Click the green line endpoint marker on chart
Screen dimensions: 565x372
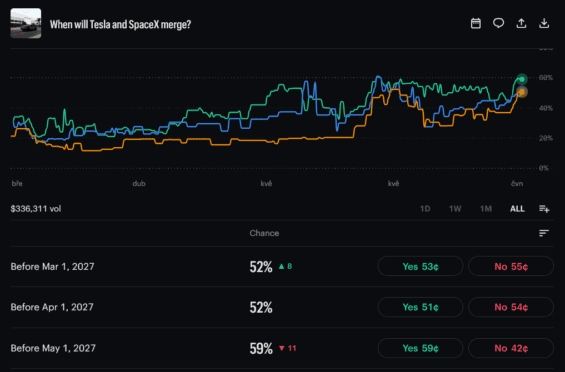point(522,79)
